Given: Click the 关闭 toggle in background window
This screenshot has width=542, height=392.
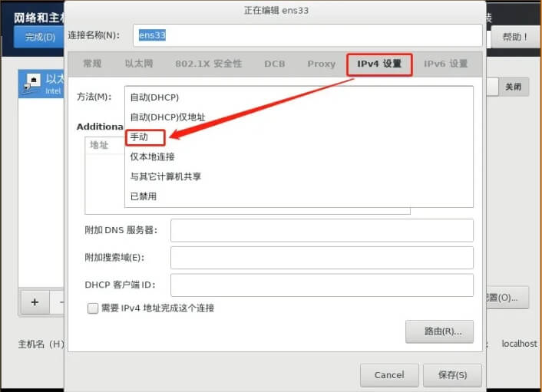Looking at the screenshot, I should coord(514,87).
